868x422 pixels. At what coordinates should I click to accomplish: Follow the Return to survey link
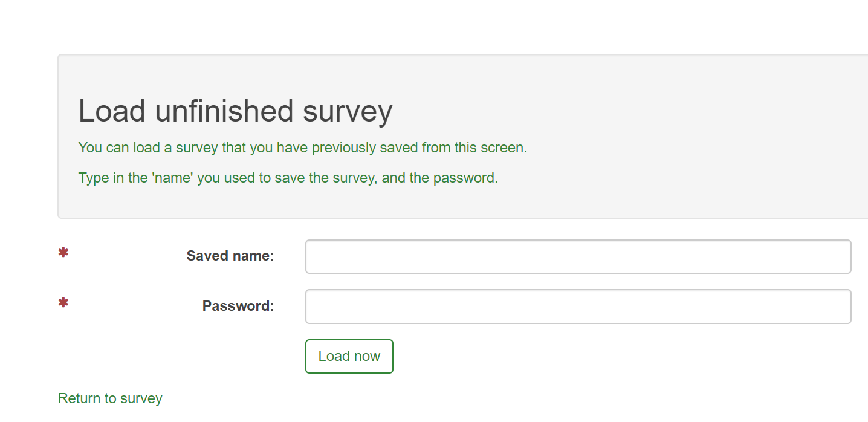[110, 398]
